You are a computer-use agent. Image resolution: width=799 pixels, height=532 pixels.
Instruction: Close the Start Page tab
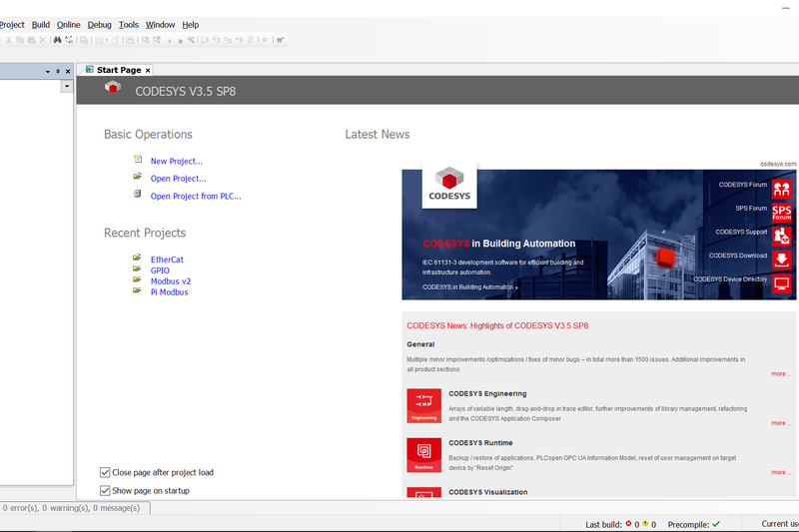click(148, 71)
